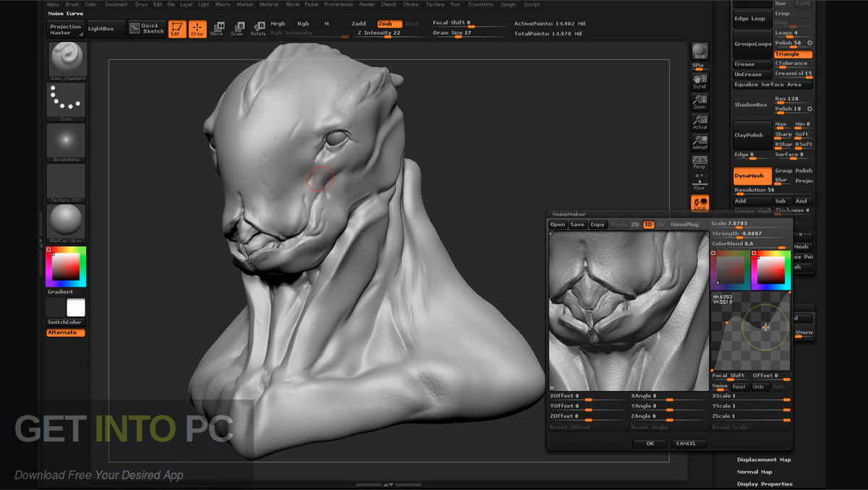Click the BPR render button
868x490 pixels.
699,51
